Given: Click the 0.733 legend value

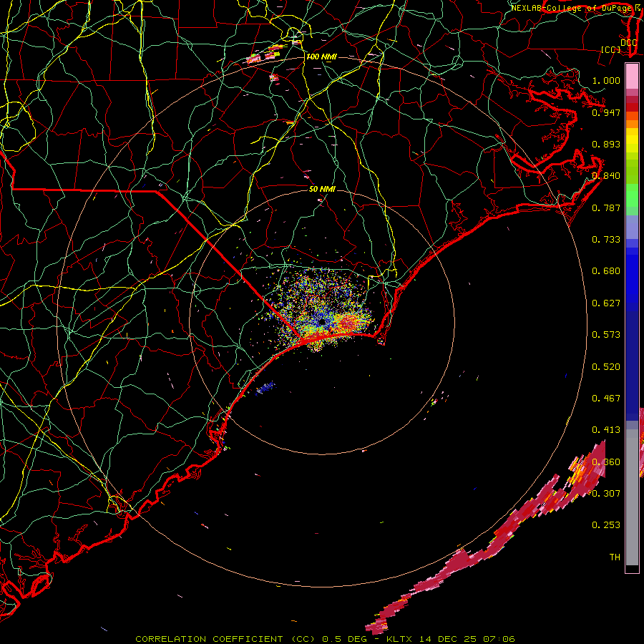Looking at the screenshot, I should coord(606,240).
